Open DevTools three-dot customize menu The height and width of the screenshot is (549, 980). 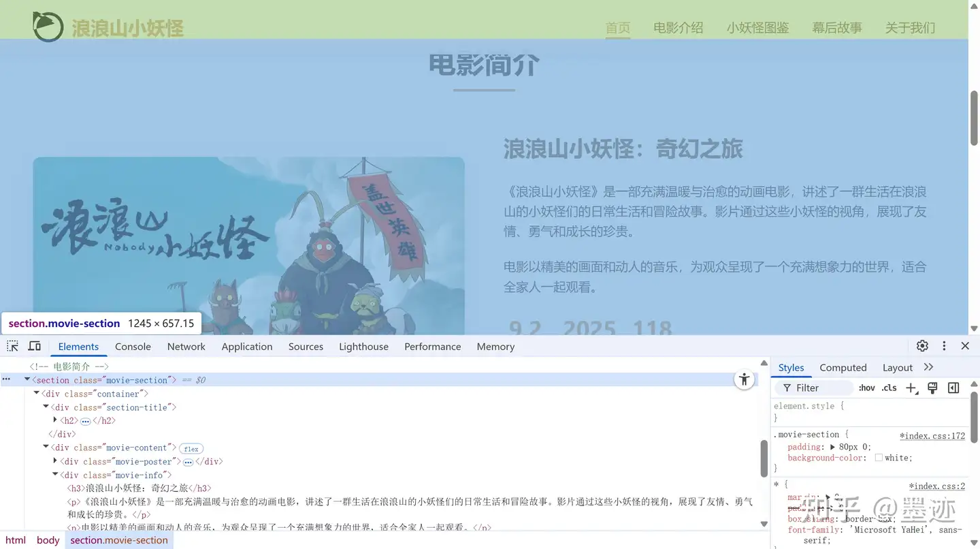coord(944,346)
